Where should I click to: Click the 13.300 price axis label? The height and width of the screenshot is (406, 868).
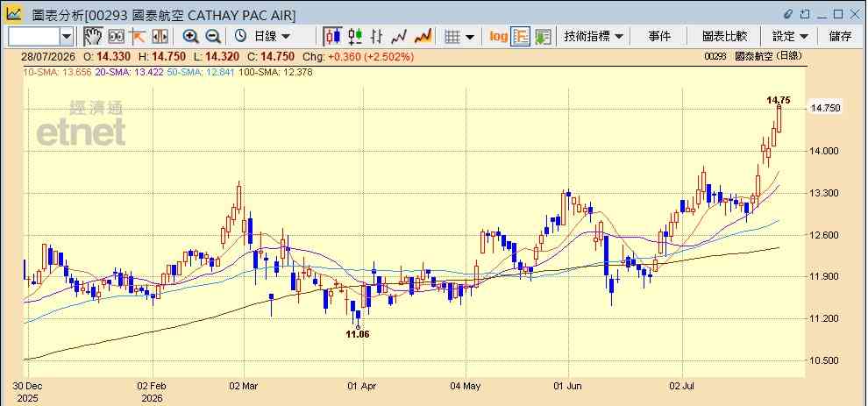823,193
